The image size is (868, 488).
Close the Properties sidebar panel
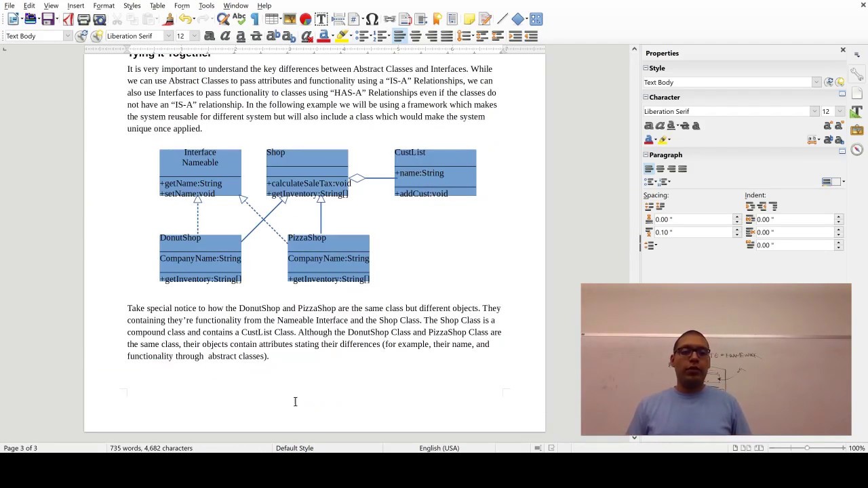coord(843,50)
